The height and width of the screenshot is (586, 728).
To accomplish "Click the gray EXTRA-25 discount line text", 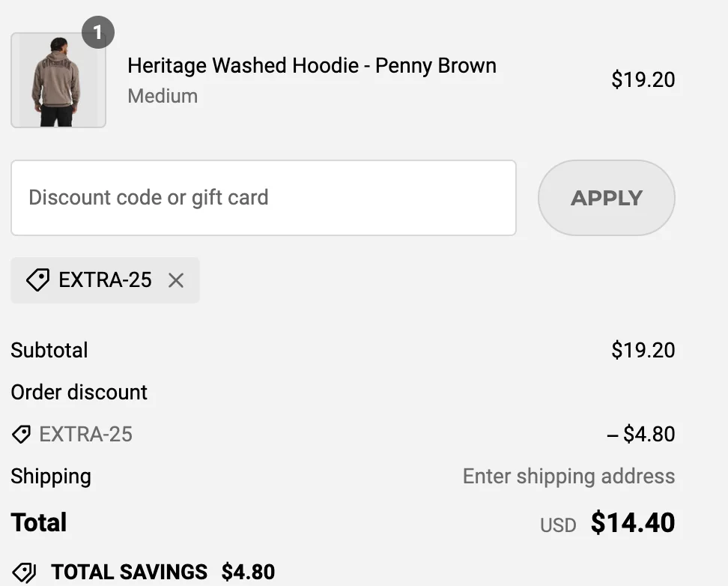I will coord(86,435).
